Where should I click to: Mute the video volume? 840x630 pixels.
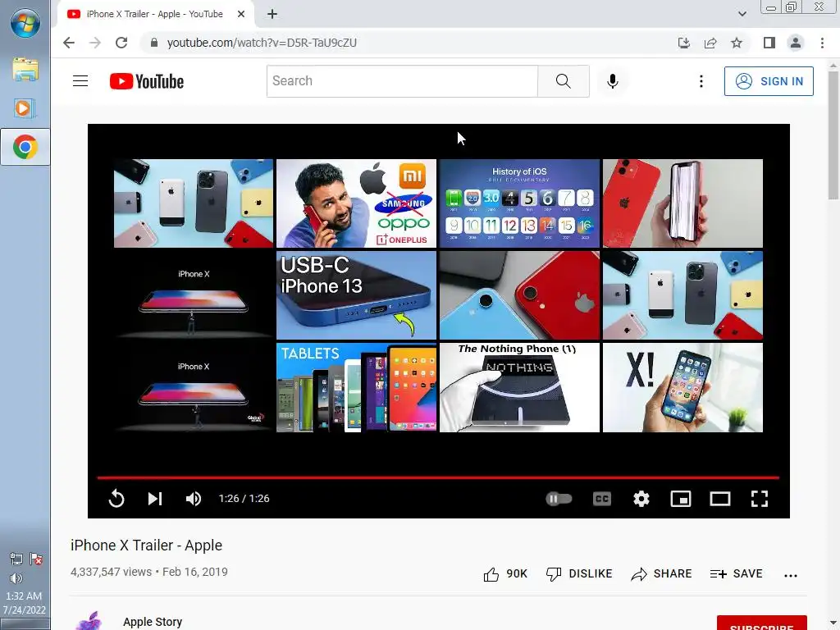194,499
